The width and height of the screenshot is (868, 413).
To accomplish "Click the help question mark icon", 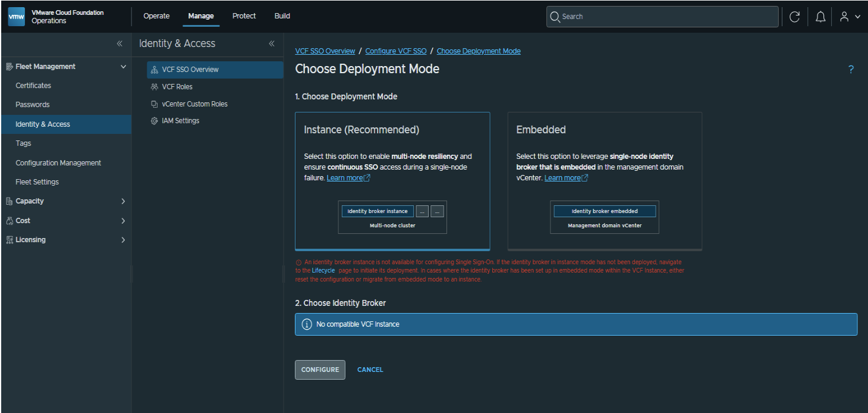I will pos(851,70).
